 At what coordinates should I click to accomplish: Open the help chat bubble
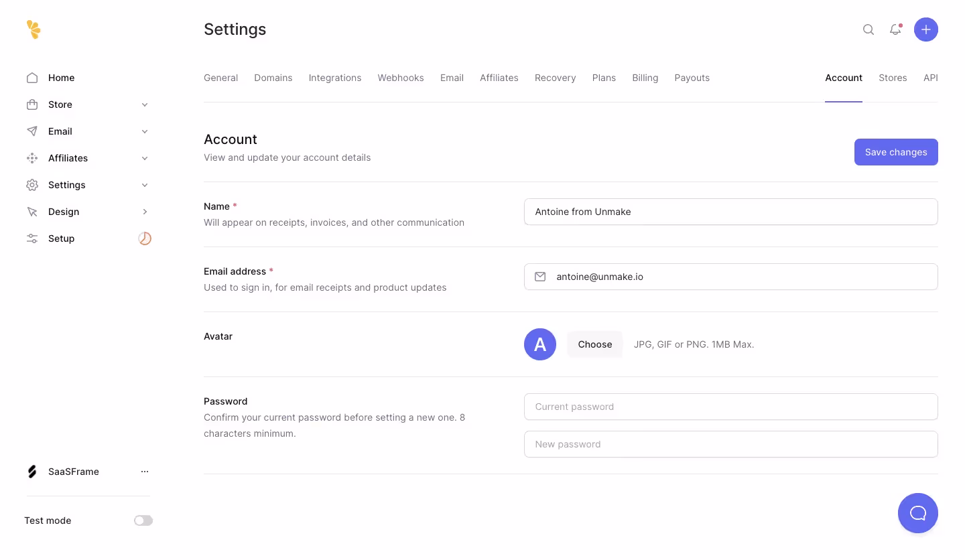(918, 513)
